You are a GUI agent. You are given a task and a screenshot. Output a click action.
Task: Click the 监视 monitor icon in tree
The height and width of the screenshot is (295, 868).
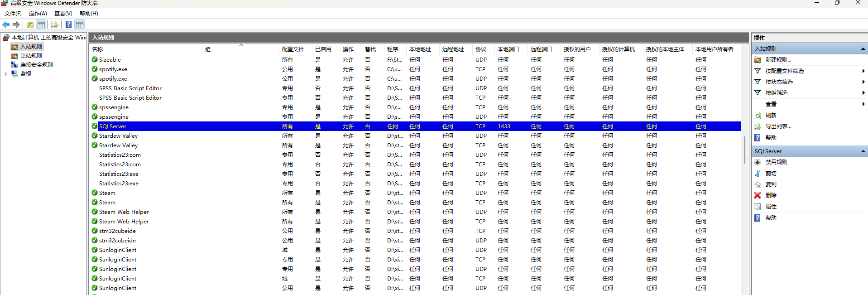tap(14, 73)
